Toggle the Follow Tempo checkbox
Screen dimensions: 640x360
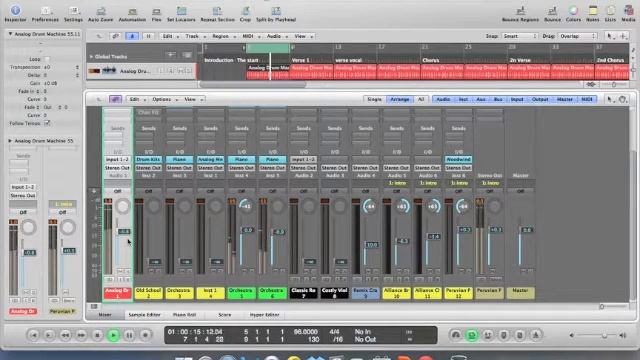point(47,123)
